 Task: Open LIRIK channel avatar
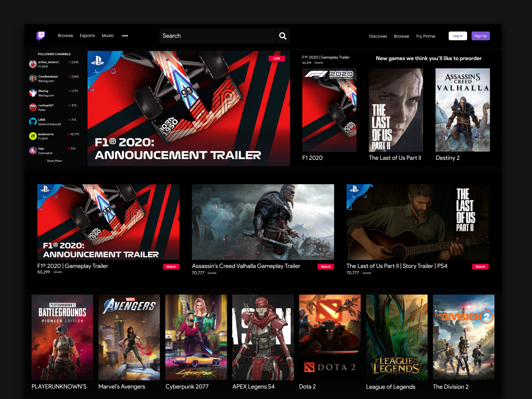tap(33, 122)
